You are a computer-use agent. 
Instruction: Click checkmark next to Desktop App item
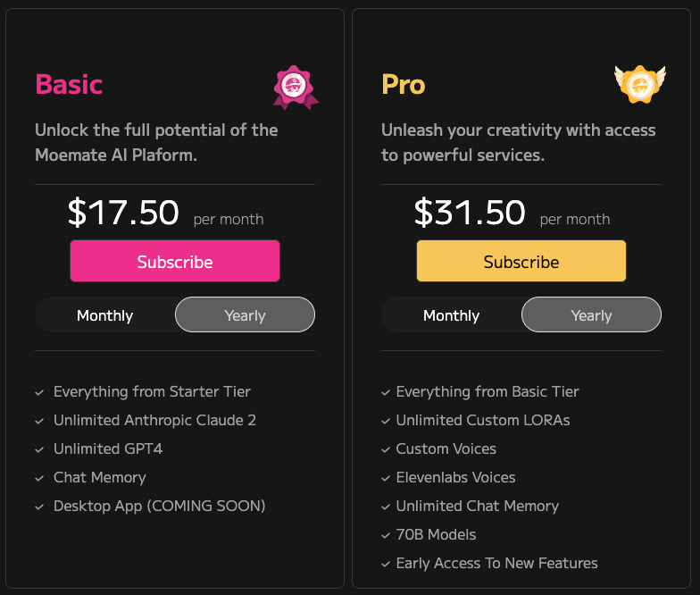[x=40, y=507]
